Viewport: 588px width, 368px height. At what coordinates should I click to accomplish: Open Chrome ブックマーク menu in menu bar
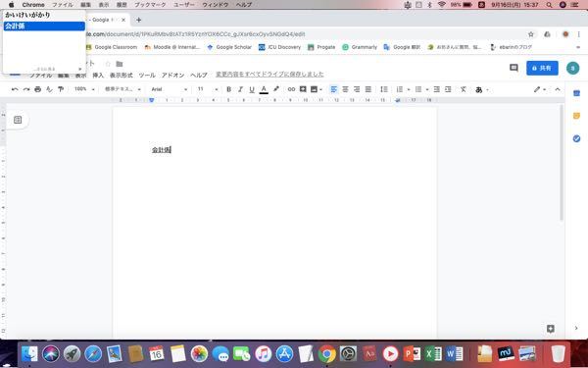[150, 5]
